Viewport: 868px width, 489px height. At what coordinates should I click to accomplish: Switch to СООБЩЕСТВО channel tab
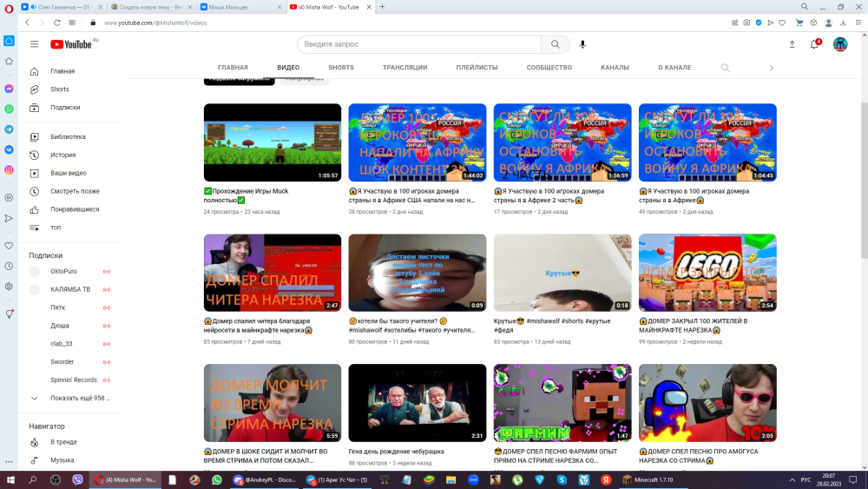tap(549, 68)
